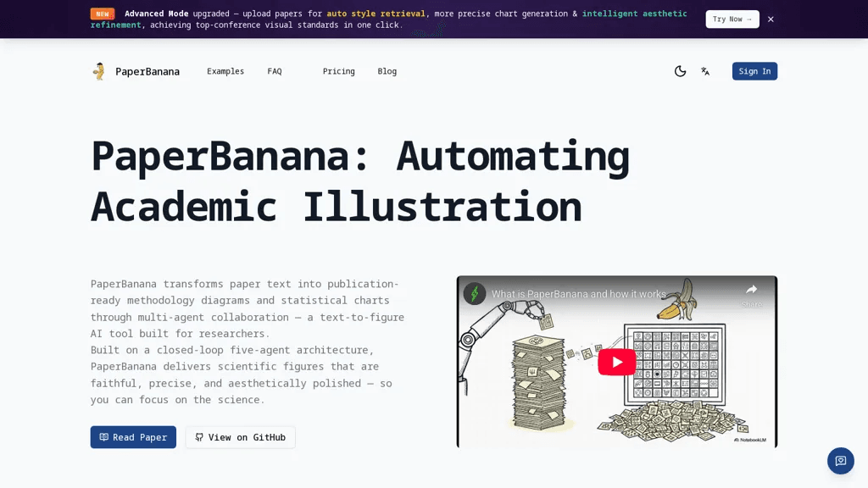Open video title 'What is PaperBanana and how it works'

pyautogui.click(x=578, y=294)
